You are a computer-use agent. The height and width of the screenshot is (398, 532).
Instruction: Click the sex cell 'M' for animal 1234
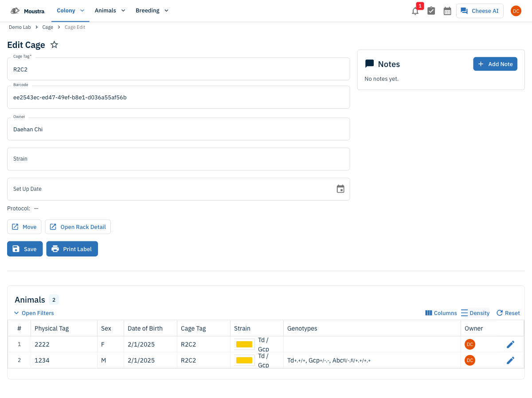pyautogui.click(x=110, y=360)
